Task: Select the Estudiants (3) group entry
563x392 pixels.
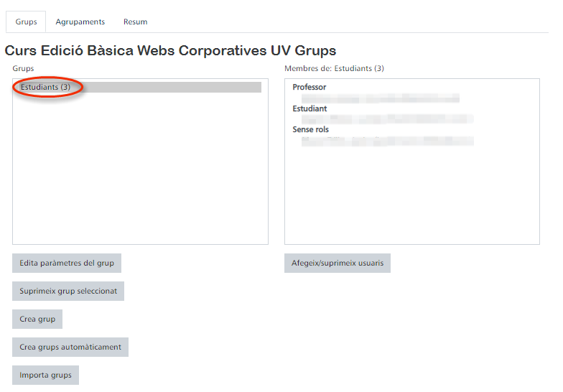Action: click(45, 88)
